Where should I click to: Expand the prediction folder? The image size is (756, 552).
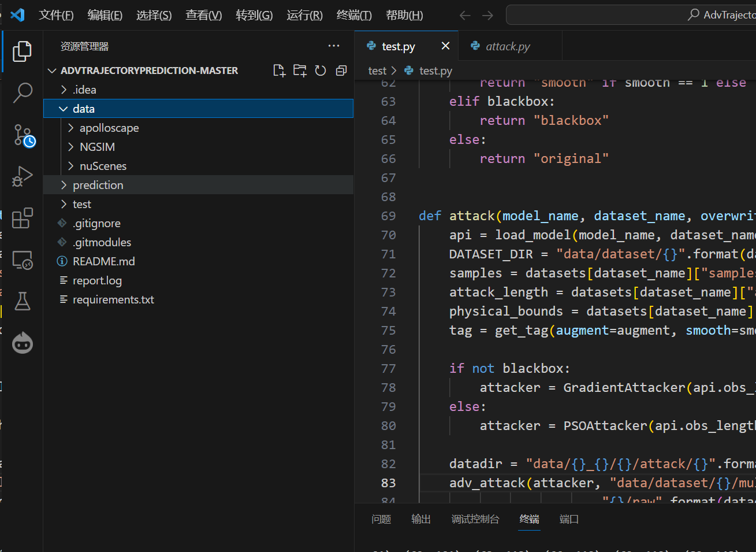64,185
